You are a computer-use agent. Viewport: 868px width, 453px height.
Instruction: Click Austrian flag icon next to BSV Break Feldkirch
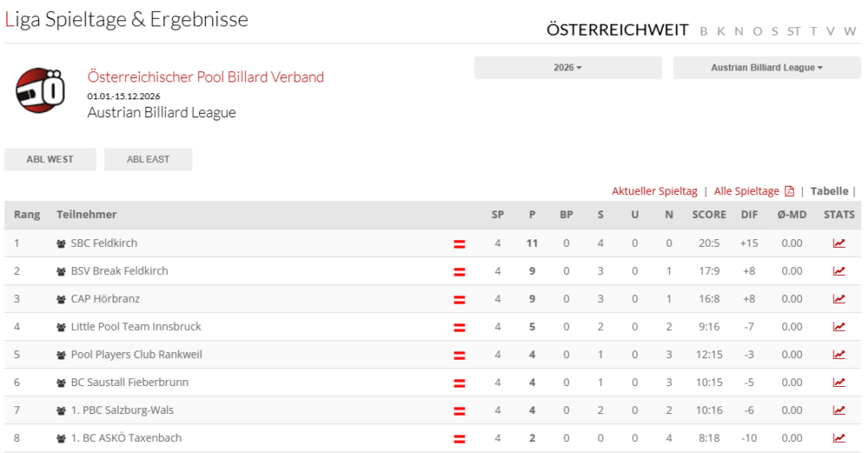click(x=459, y=271)
